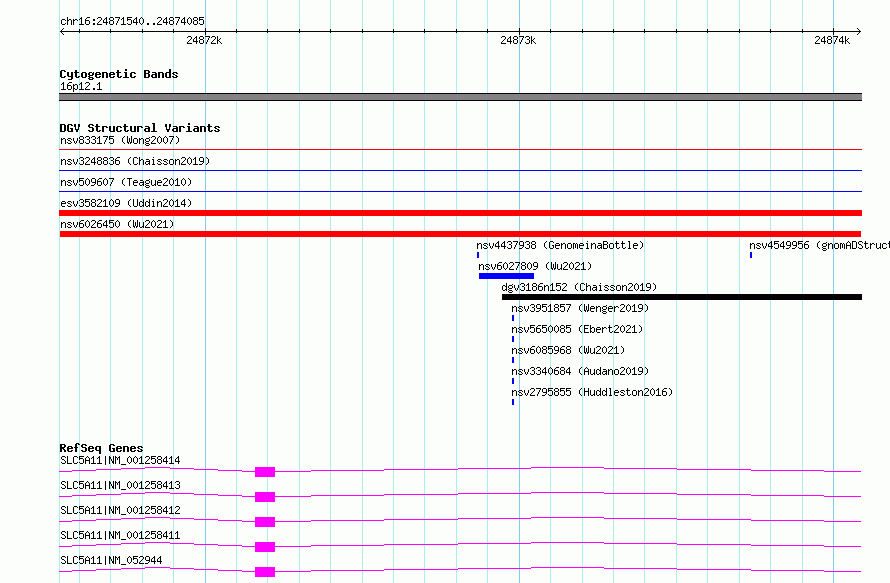Click the Cytogenetic Bands track title
890x583 pixels.
point(119,74)
